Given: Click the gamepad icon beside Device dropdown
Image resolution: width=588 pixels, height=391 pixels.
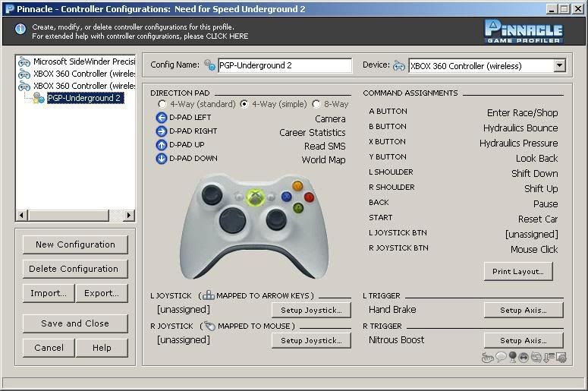Looking at the screenshot, I should coord(399,66).
